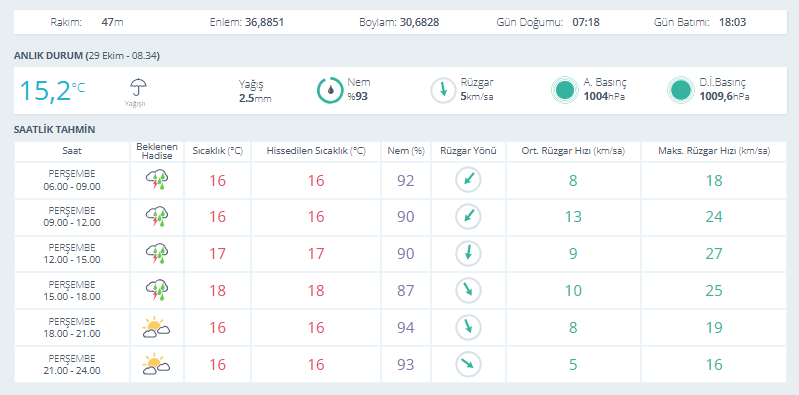Click partly cloudy icon for 18.00 - 21.00 row
Image resolution: width=799 pixels, height=395 pixels.
(x=156, y=327)
